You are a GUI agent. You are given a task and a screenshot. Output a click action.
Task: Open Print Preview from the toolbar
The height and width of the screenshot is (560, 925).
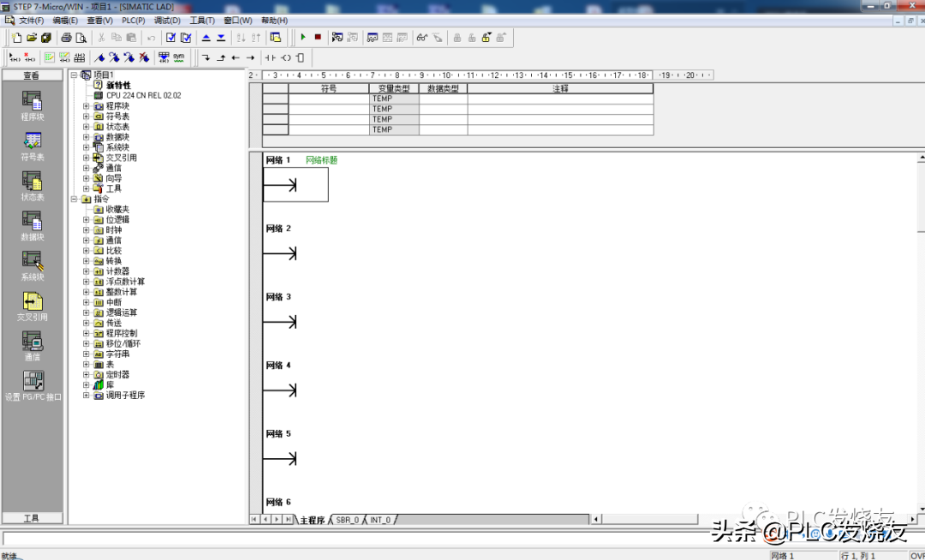(x=81, y=38)
